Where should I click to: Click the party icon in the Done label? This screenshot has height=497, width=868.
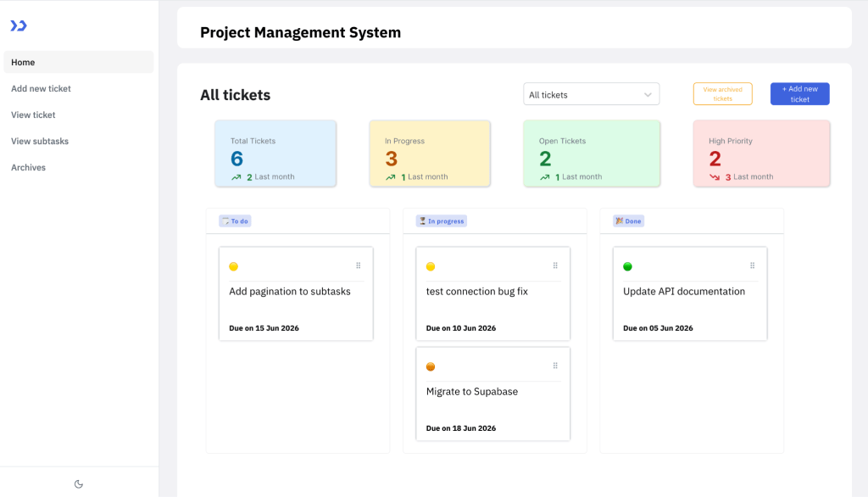tap(620, 221)
